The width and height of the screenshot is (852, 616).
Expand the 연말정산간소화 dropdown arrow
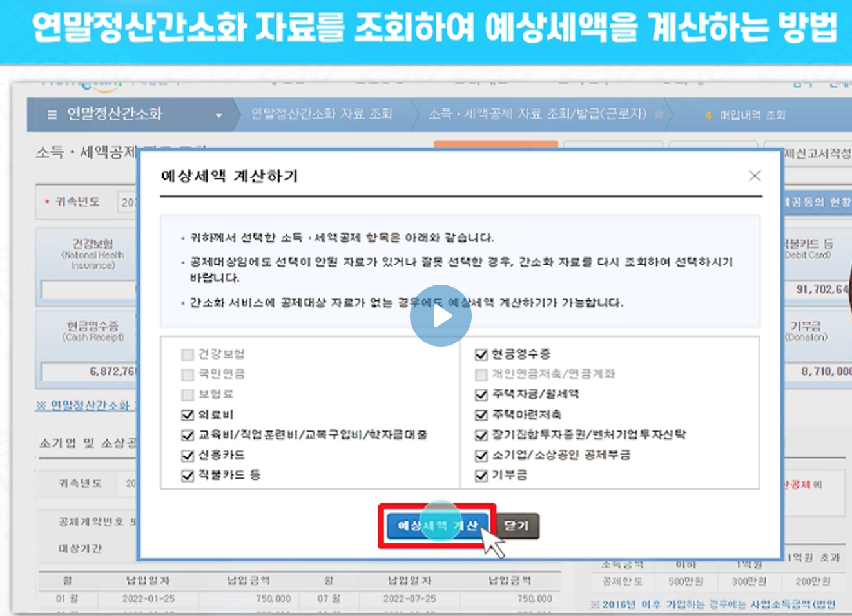(218, 115)
